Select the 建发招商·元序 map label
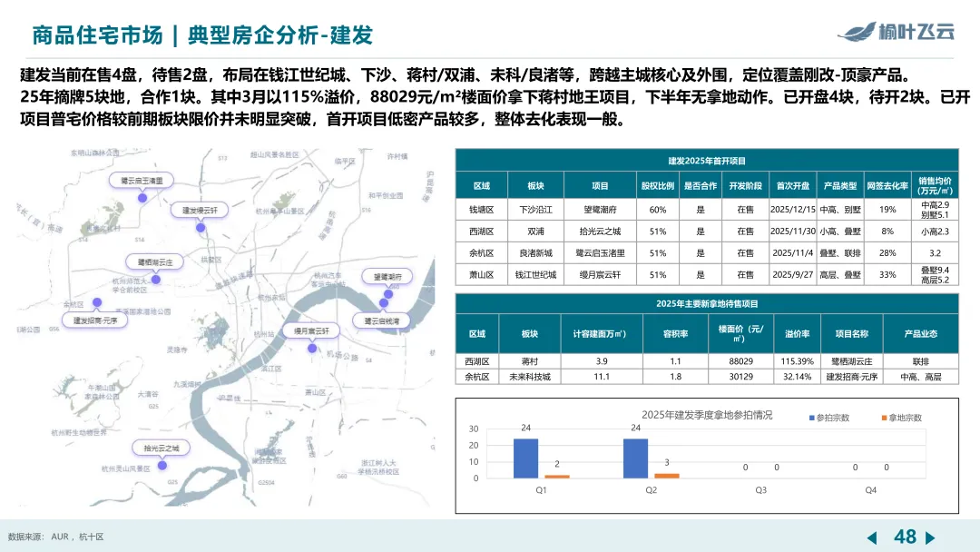This screenshot has width=980, height=552. click(x=95, y=320)
